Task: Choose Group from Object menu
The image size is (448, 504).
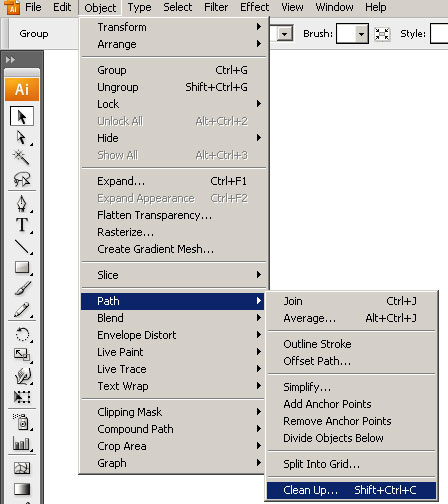Action: pos(173,70)
